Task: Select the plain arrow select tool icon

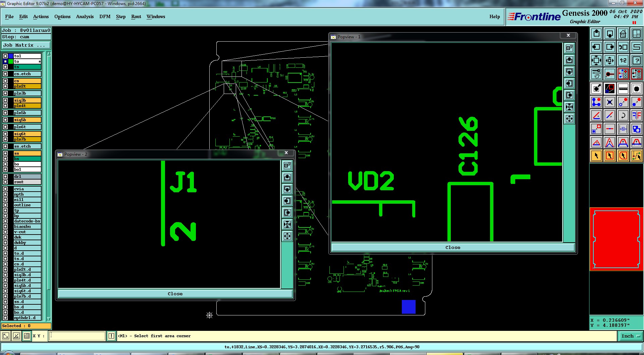Action: 596,156
